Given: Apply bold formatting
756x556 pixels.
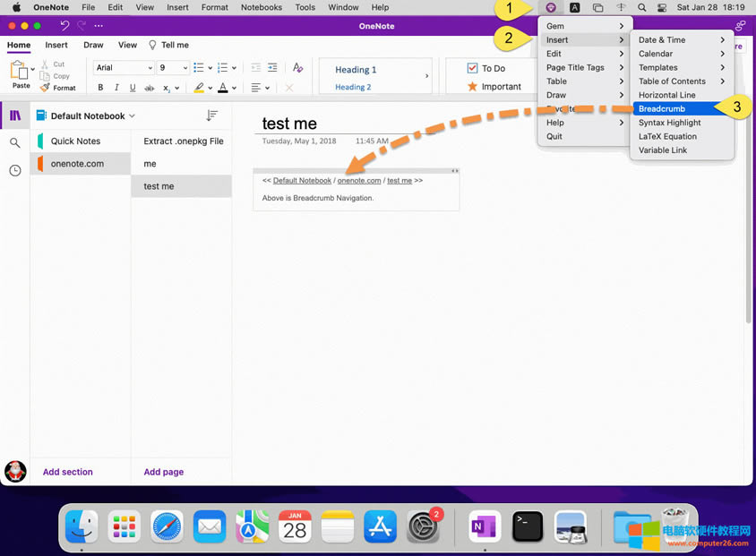Looking at the screenshot, I should click(x=100, y=88).
